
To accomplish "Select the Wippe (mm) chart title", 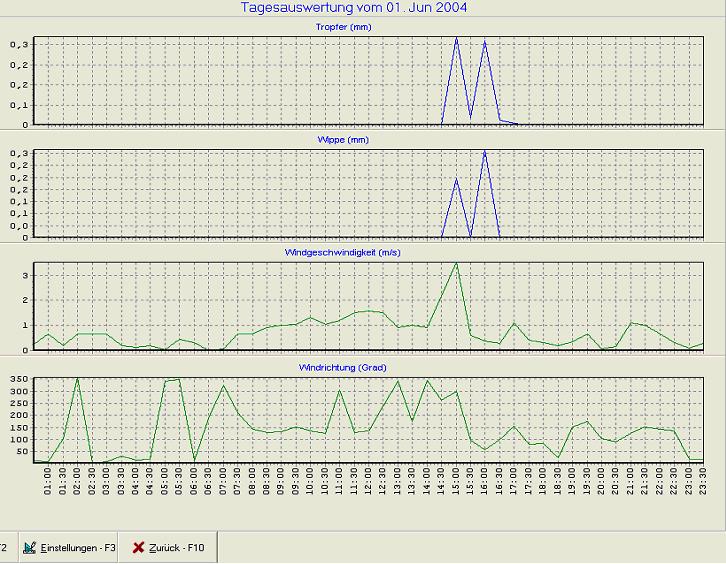I will (x=341, y=140).
